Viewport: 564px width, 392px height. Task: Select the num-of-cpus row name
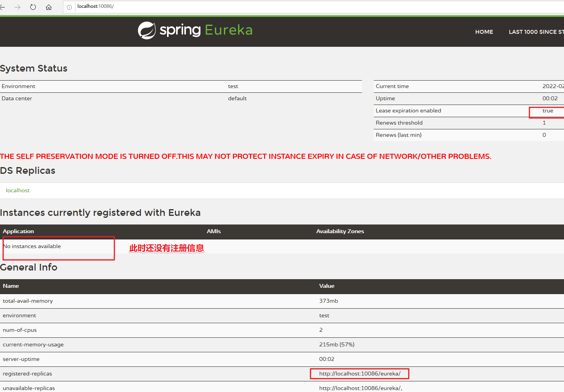click(20, 330)
